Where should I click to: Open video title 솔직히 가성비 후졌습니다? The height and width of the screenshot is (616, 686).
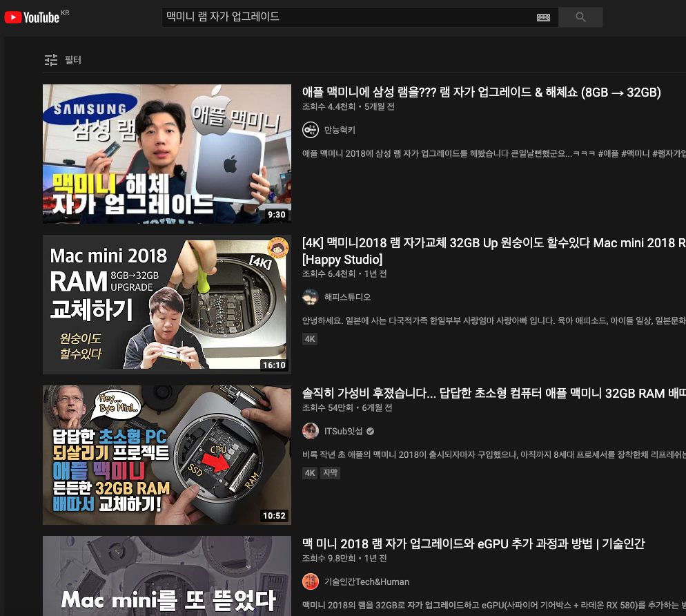(x=494, y=393)
